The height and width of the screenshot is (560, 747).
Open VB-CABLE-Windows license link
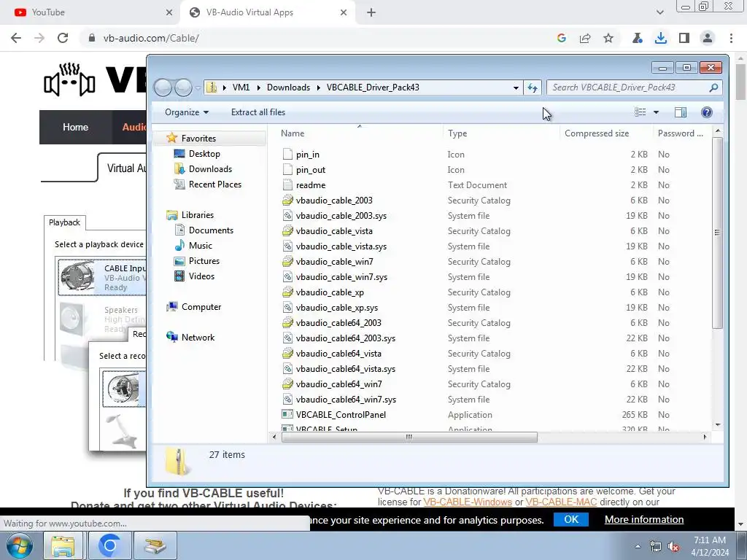(468, 502)
